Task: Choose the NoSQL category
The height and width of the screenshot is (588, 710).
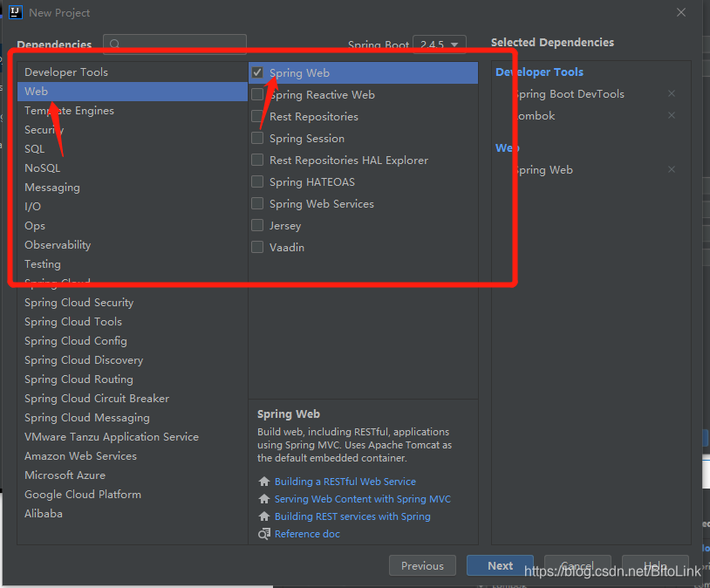Action: tap(133, 168)
